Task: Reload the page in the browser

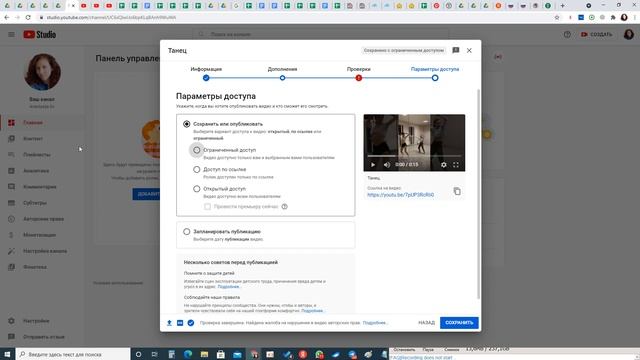Action: 28,18
